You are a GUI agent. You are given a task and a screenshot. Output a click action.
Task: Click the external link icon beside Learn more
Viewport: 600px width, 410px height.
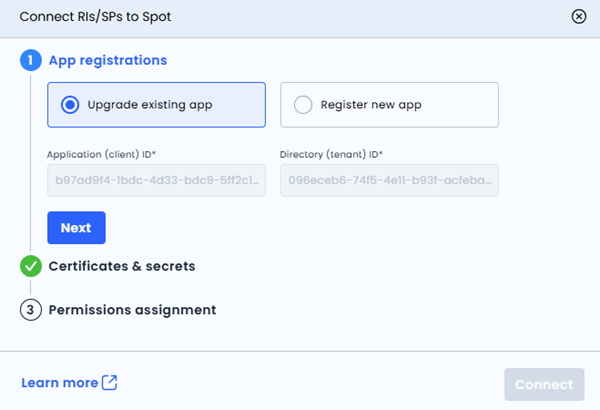pos(110,383)
